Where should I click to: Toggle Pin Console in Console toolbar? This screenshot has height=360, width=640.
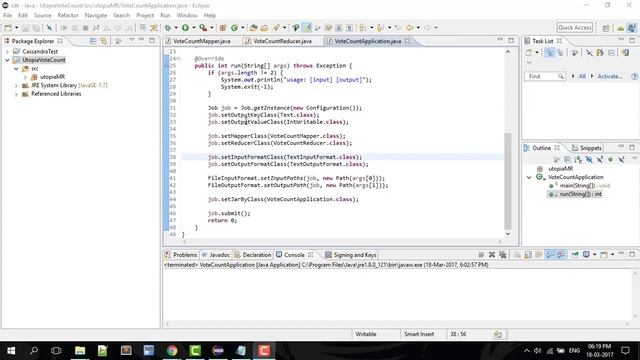pos(575,255)
